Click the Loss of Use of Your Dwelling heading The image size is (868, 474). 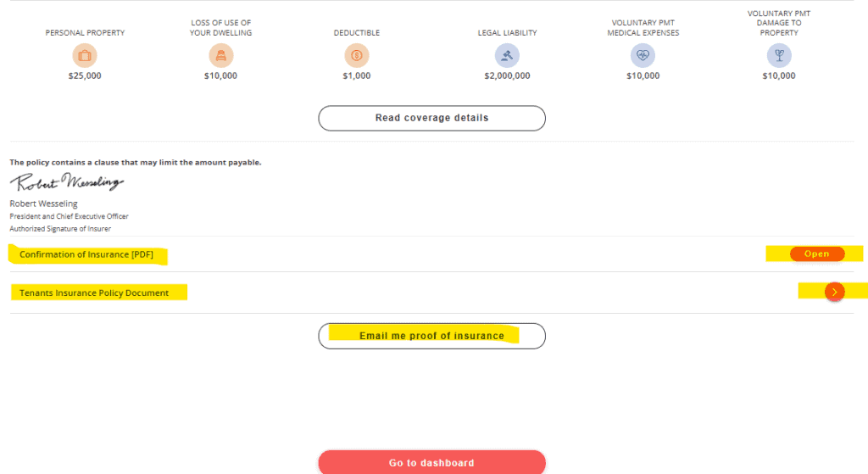point(221,28)
